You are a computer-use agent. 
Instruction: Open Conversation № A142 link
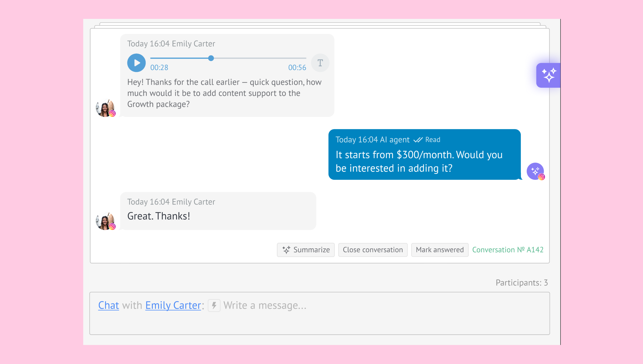tap(508, 250)
